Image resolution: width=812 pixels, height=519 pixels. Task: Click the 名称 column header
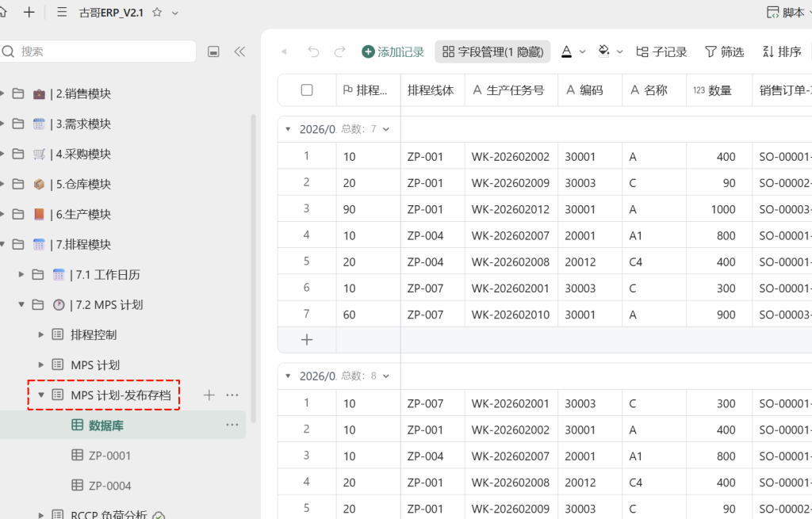(x=654, y=90)
